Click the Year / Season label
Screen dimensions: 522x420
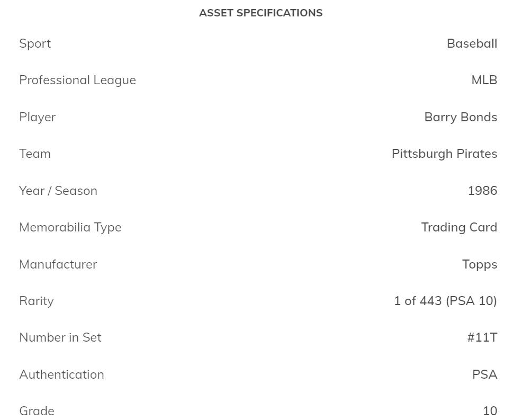click(58, 191)
